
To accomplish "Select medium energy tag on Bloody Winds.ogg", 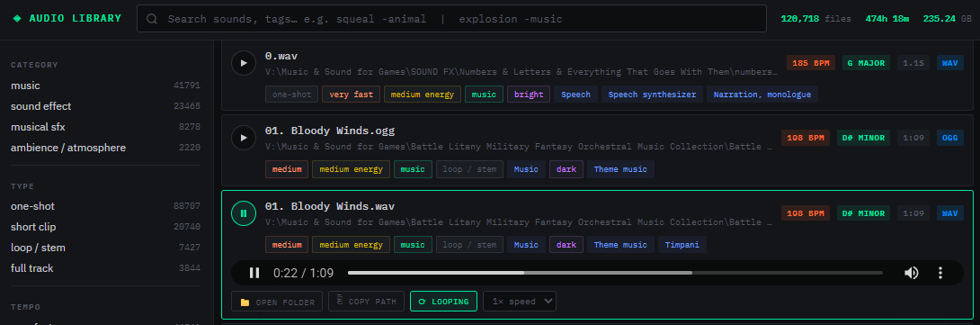I will click(352, 169).
